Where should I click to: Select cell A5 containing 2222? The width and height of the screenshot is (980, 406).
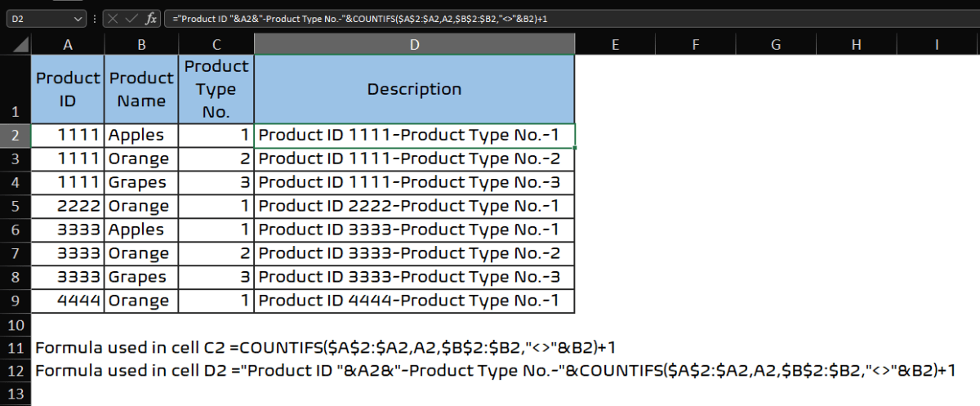[x=68, y=207]
